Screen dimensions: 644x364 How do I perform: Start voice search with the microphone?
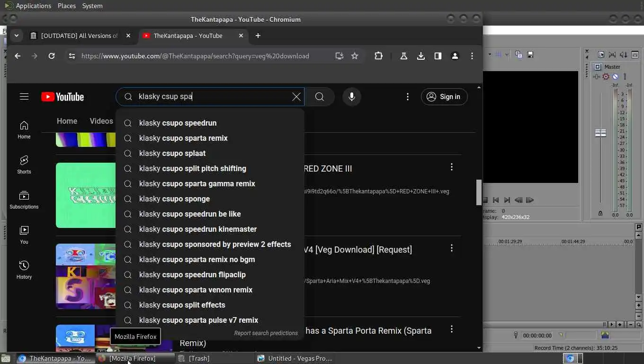click(x=351, y=97)
